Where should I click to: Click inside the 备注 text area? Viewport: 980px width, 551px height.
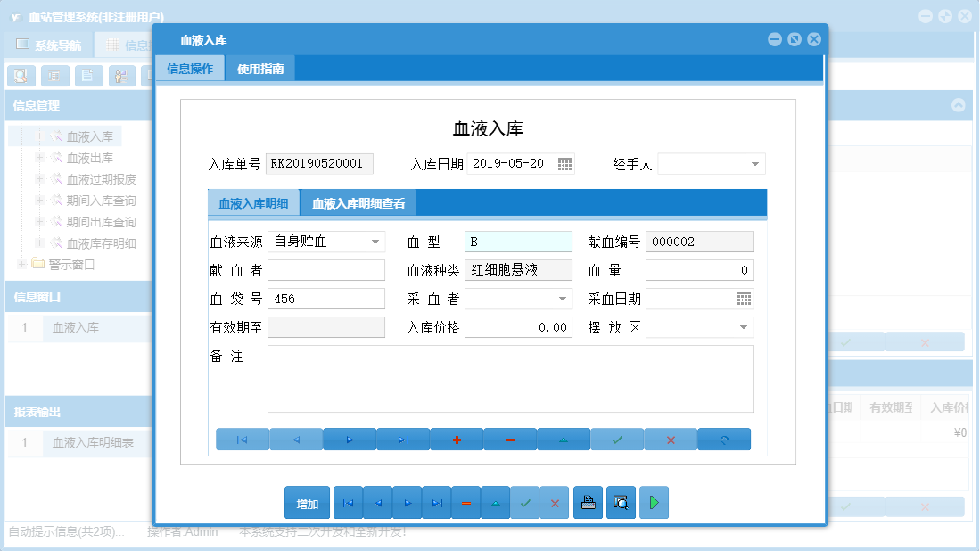pos(508,379)
